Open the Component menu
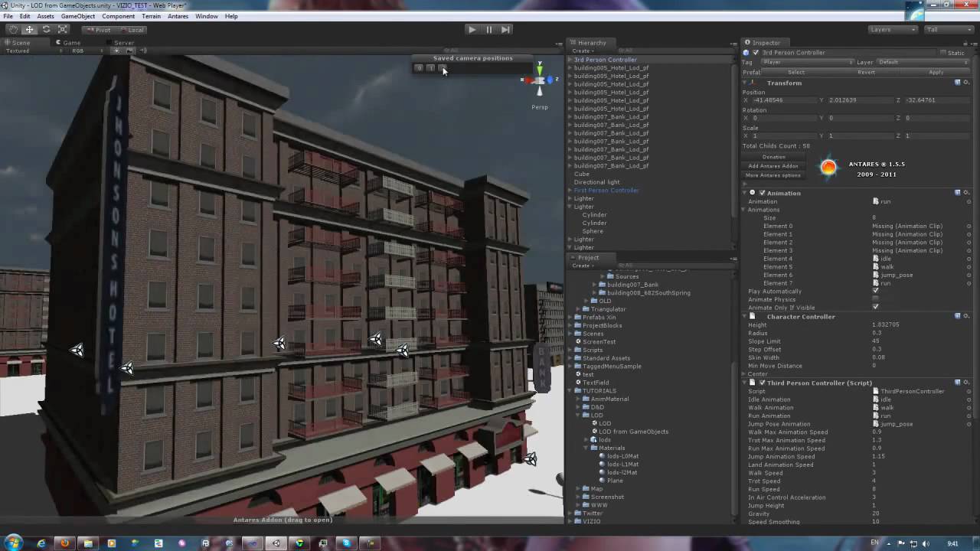980x551 pixels. (118, 16)
